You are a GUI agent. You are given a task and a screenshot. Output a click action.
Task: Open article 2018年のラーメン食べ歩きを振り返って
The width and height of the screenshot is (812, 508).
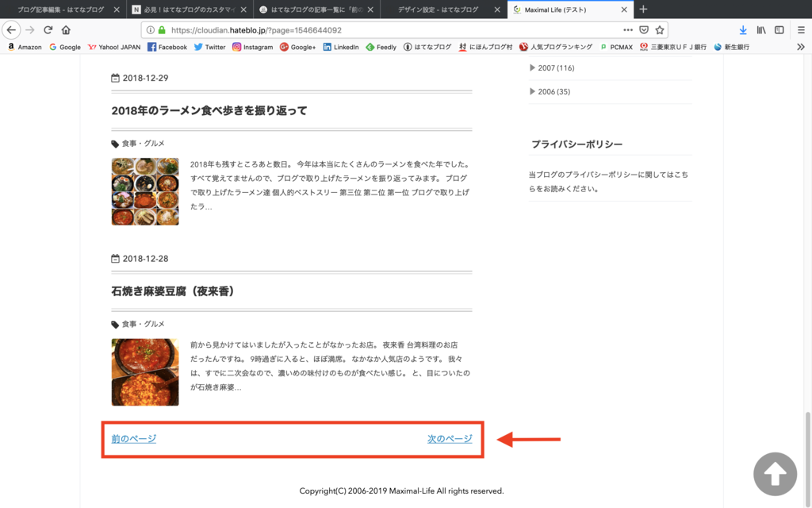[209, 110]
